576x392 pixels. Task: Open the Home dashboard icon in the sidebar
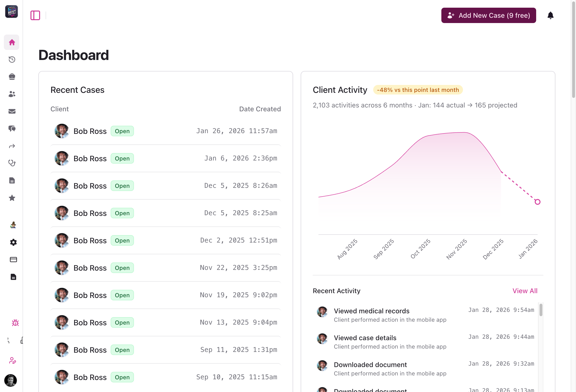click(x=12, y=42)
